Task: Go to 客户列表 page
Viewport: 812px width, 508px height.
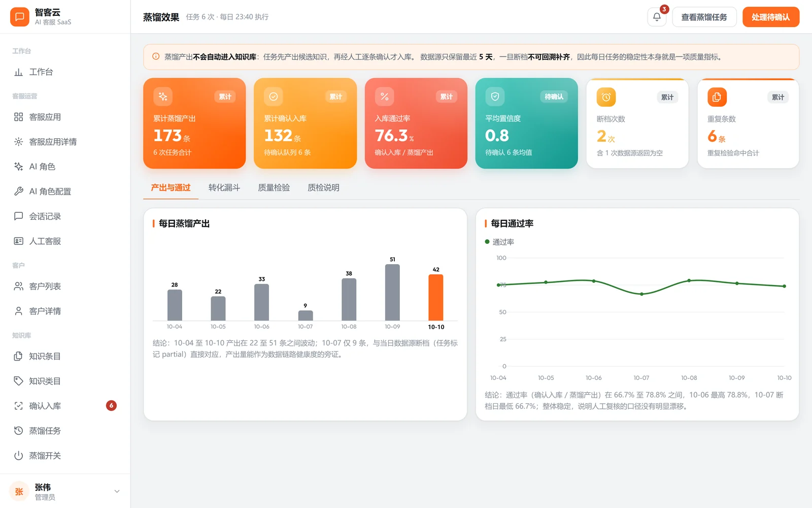Action: pos(65,287)
